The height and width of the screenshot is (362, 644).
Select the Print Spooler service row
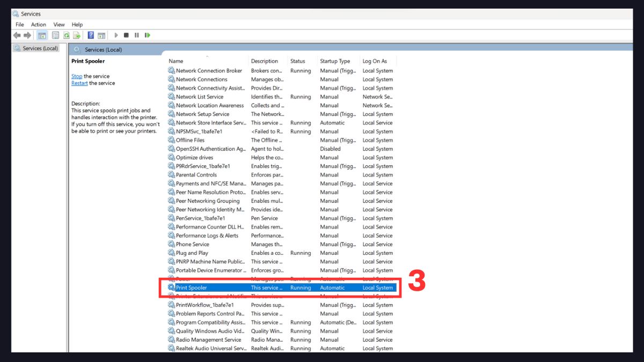192,287
